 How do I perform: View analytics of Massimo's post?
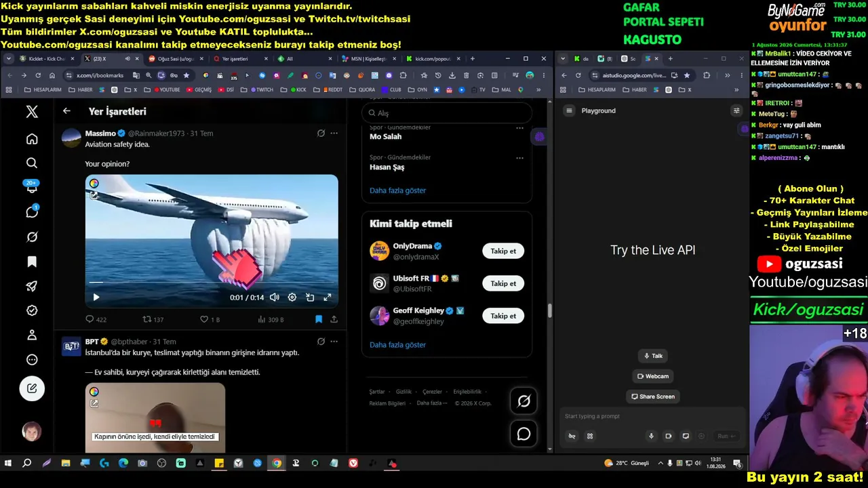coord(271,319)
